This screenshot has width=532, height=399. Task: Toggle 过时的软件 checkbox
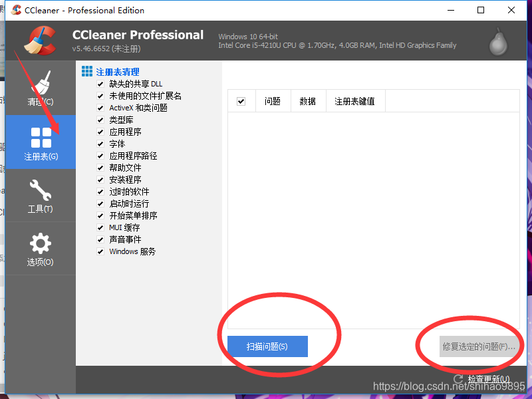coord(100,192)
